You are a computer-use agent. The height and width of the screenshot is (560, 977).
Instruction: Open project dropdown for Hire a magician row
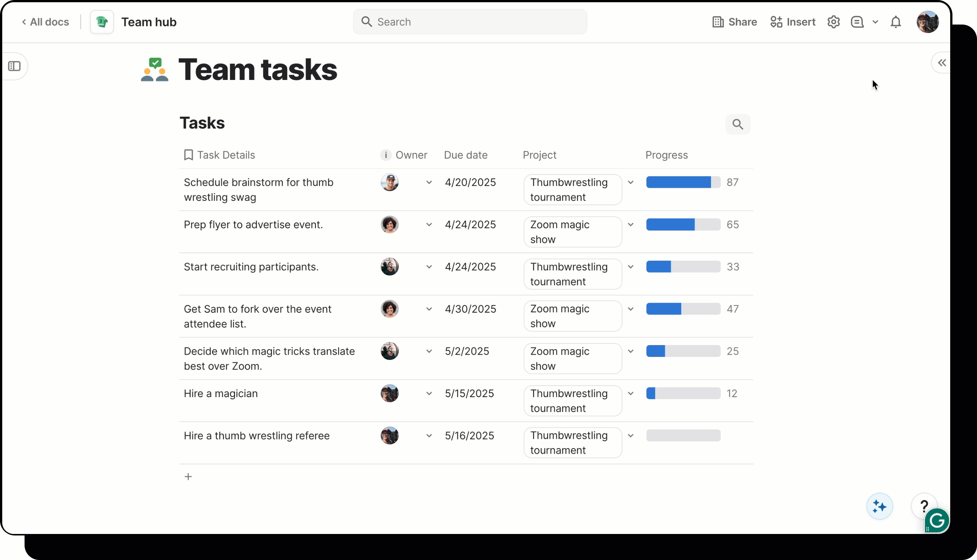(x=631, y=393)
